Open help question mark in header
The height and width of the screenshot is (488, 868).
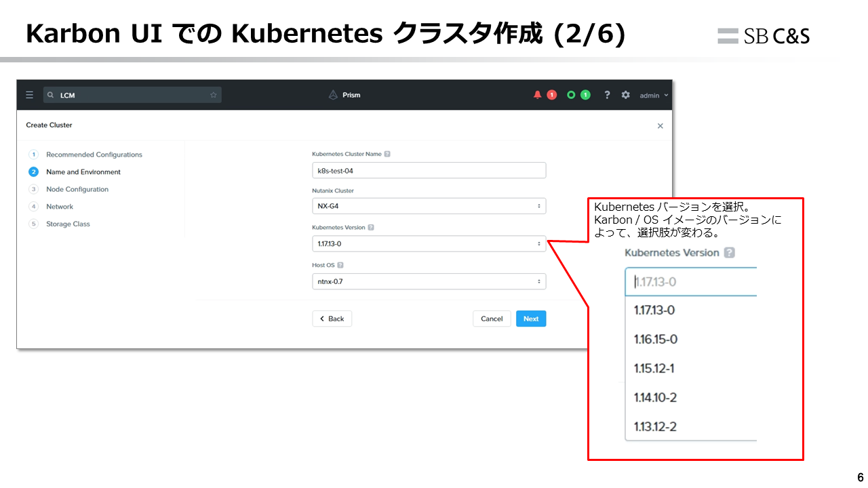pyautogui.click(x=607, y=95)
